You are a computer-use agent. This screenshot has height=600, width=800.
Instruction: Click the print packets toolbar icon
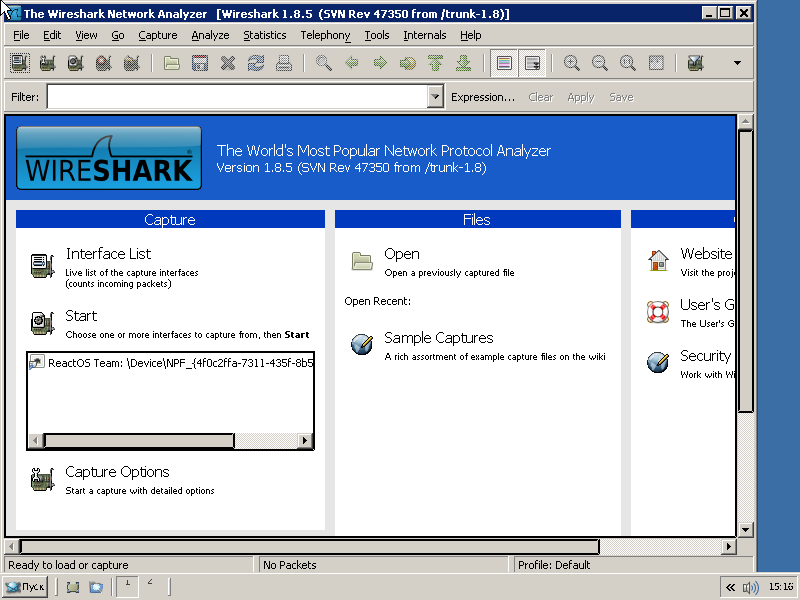pos(284,63)
